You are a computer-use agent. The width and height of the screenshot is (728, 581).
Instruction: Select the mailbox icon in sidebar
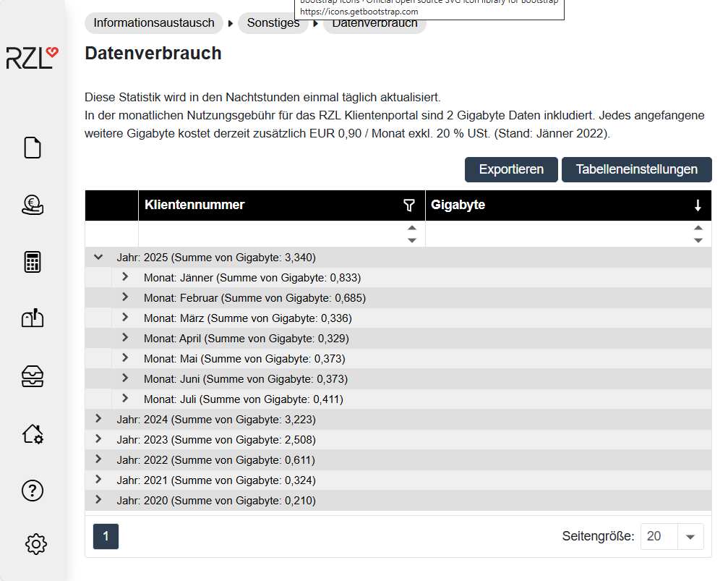pyautogui.click(x=33, y=318)
